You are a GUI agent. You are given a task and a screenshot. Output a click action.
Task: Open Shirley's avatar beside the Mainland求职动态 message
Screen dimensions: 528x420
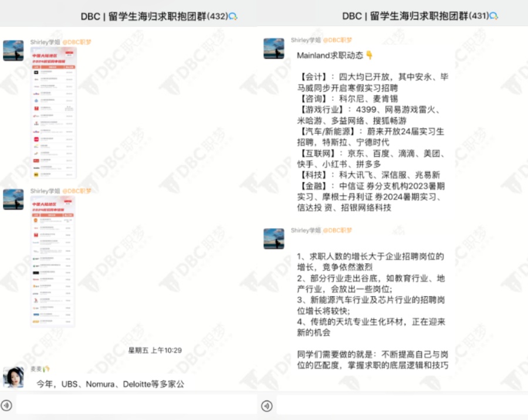point(274,49)
